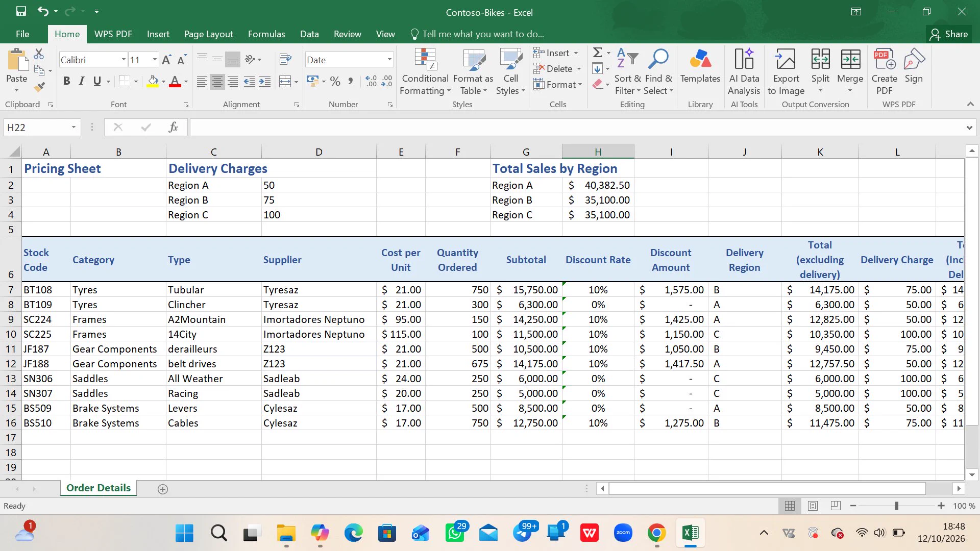This screenshot has width=980, height=551.
Task: Open Find & Select menu
Action: [x=658, y=72]
